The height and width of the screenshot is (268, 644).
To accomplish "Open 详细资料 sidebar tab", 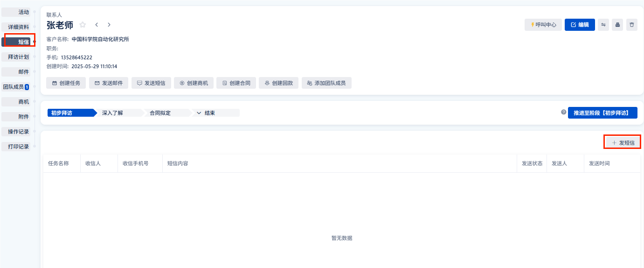I will (x=16, y=27).
